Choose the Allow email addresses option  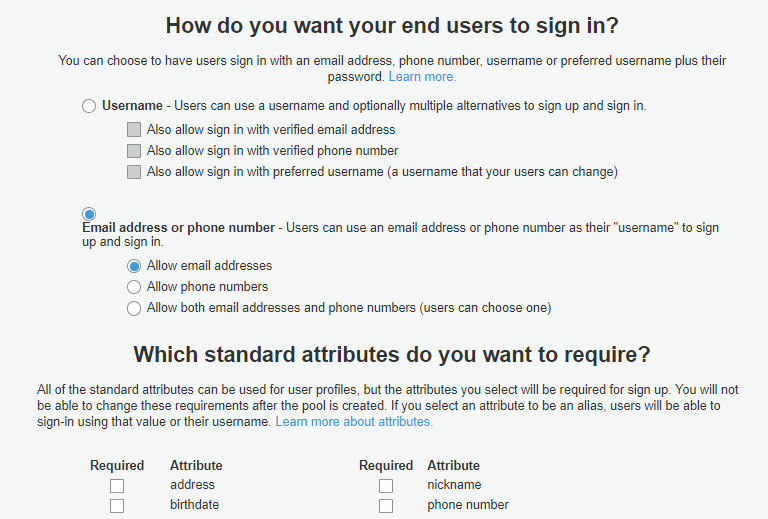pyautogui.click(x=134, y=266)
